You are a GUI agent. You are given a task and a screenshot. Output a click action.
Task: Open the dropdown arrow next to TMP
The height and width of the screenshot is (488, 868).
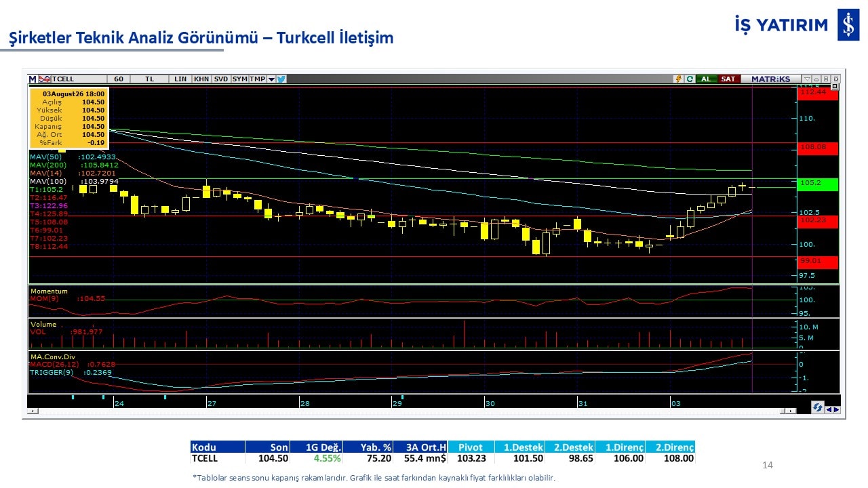(x=271, y=79)
